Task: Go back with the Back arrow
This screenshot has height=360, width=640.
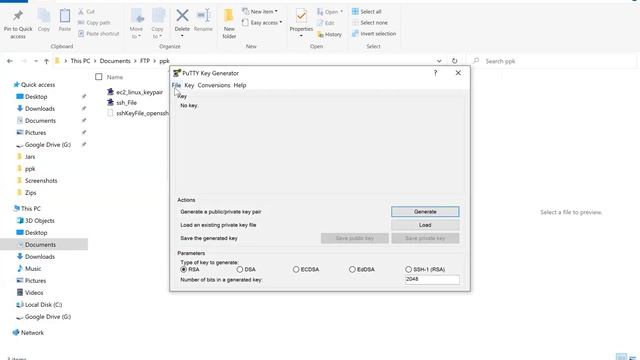Action: pyautogui.click(x=10, y=61)
